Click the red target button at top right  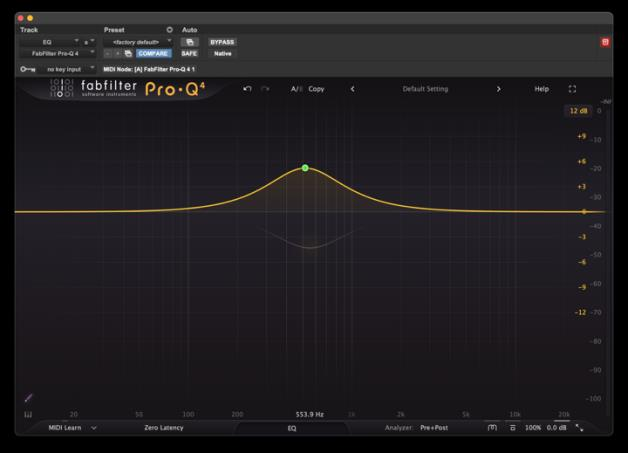coord(605,42)
